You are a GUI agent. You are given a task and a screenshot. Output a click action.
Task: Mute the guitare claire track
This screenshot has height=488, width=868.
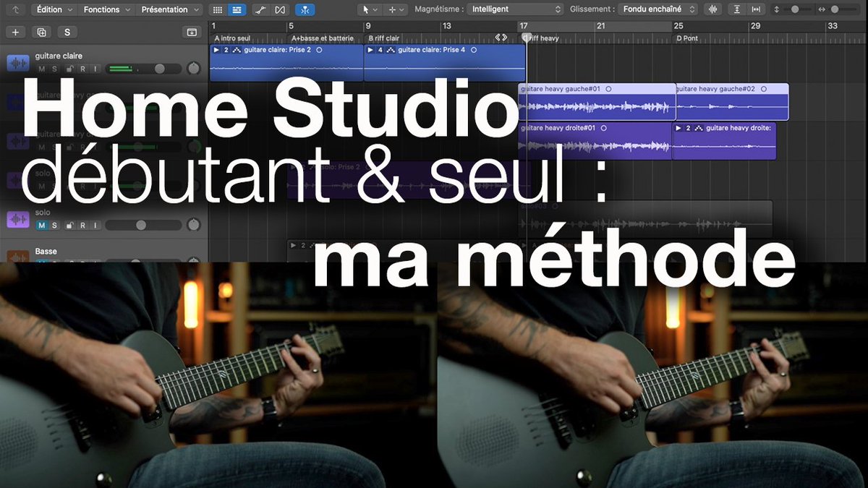pos(42,69)
